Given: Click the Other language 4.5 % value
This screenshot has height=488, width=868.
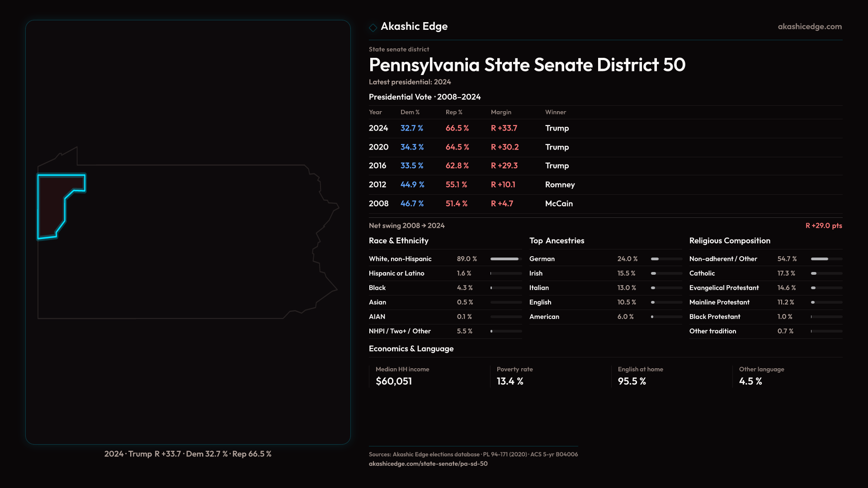Looking at the screenshot, I should point(750,381).
